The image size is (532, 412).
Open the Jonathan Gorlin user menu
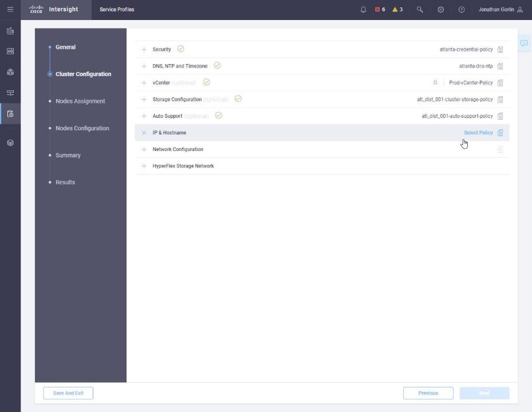[x=501, y=10]
